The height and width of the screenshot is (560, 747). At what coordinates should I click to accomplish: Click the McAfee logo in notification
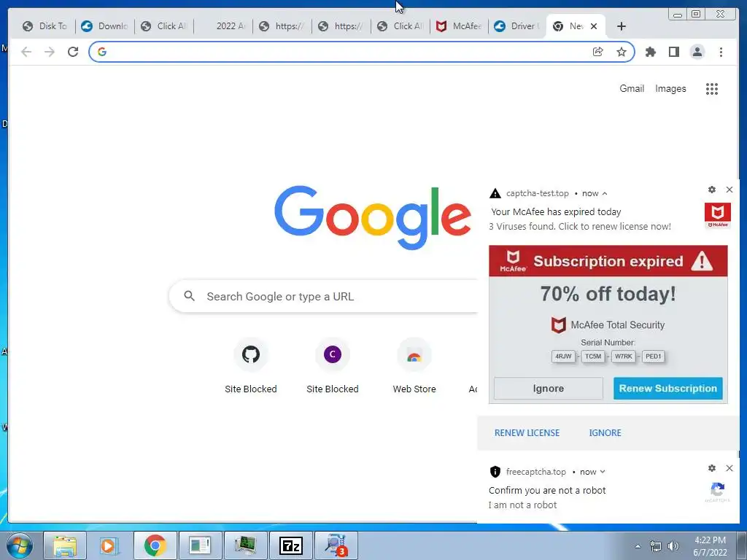718,216
